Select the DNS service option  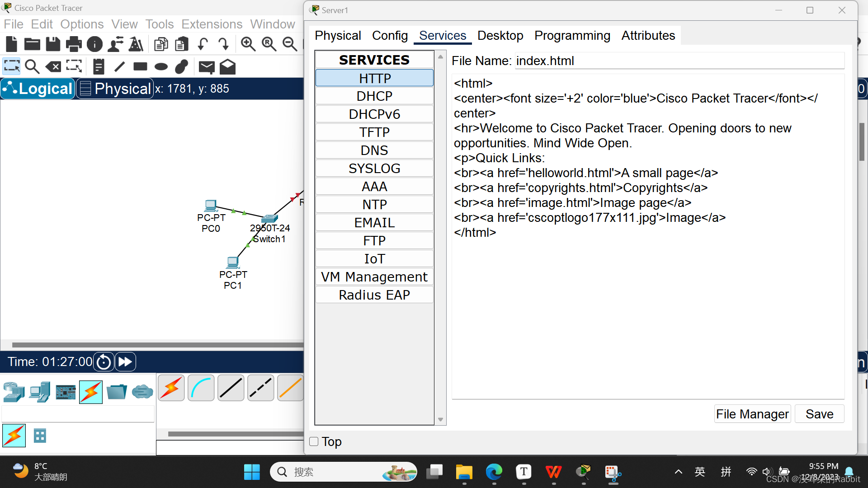[374, 150]
